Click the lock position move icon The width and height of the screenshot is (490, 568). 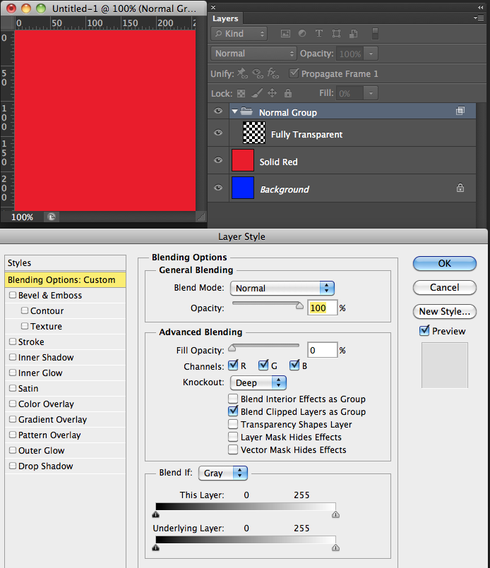coord(272,93)
